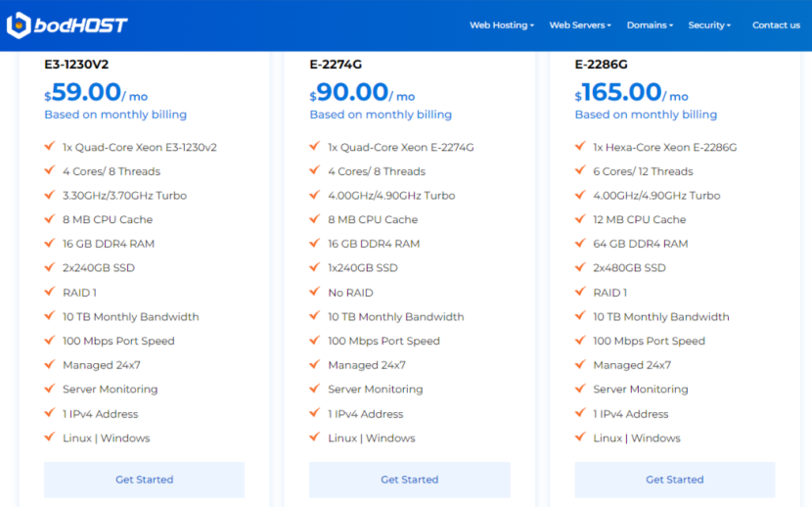Click checkmark next to 2x240GB SSD
Screen dimensions: 812x507
[x=49, y=267]
